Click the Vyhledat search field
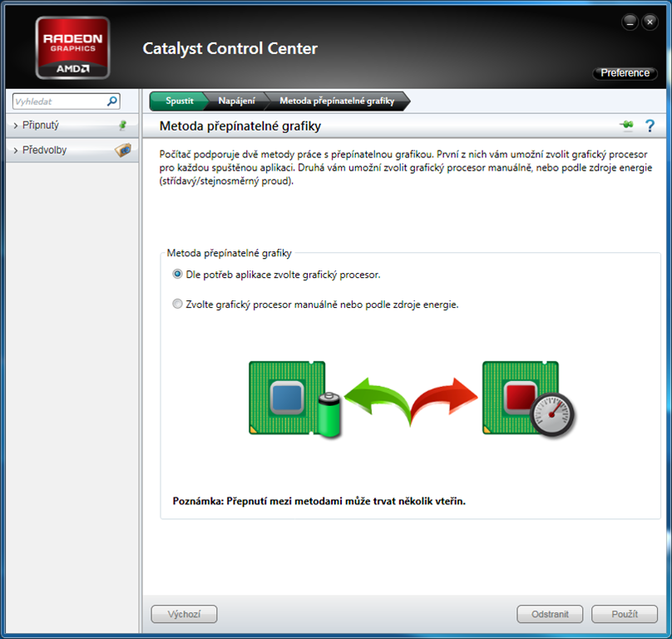The height and width of the screenshot is (639, 672). coord(58,102)
